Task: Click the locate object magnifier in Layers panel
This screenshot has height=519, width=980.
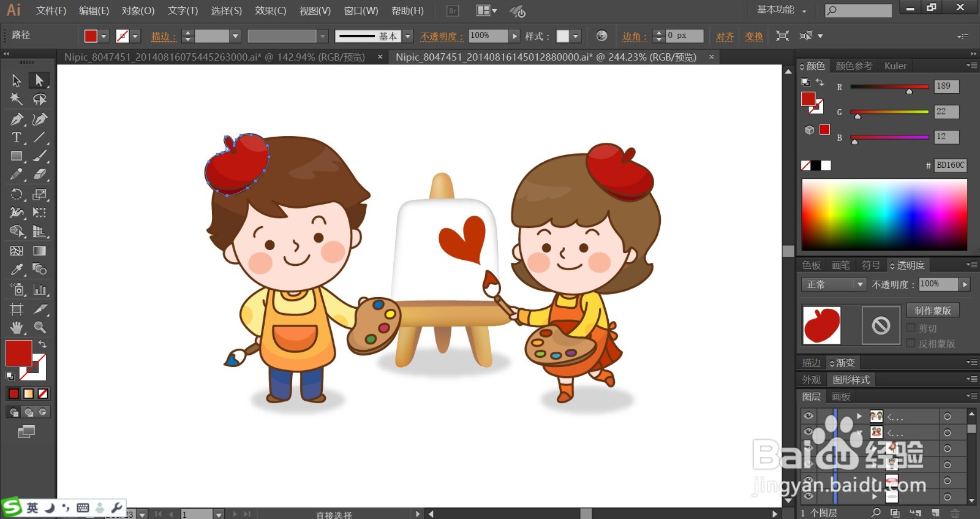Action: [876, 513]
